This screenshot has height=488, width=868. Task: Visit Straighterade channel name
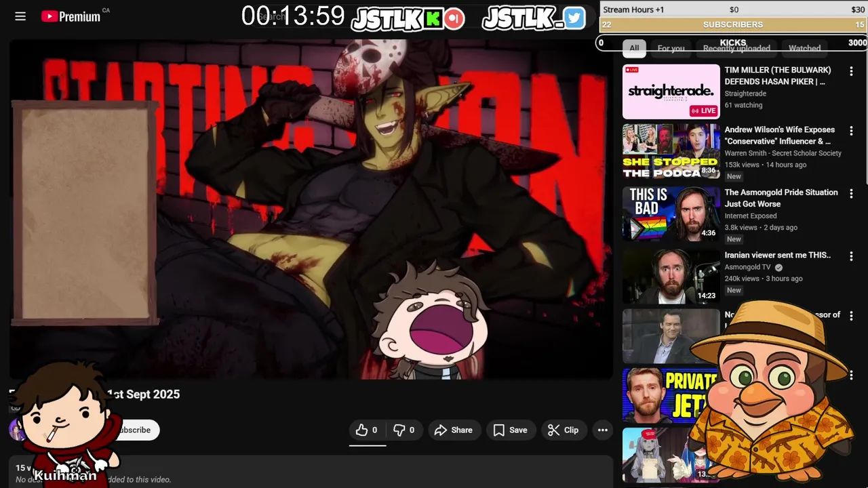tap(745, 94)
